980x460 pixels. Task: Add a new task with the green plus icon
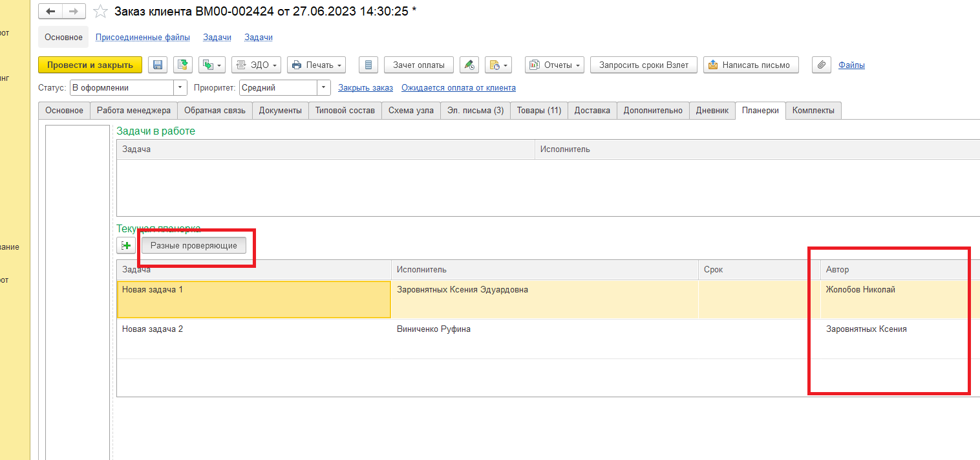(126, 246)
